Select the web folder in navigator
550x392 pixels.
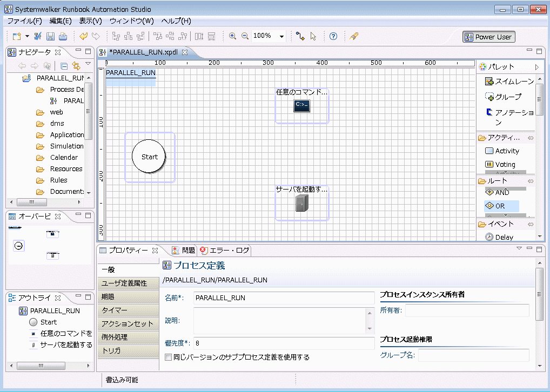point(50,112)
